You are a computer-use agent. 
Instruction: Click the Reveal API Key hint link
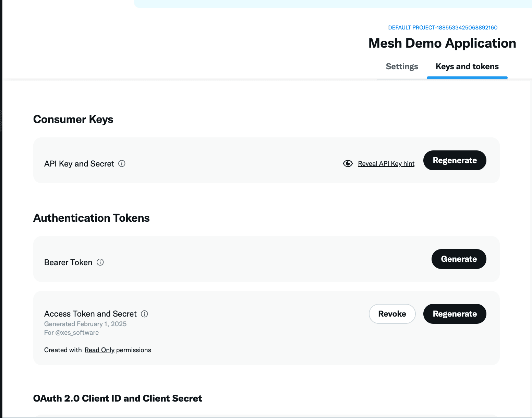[386, 164]
